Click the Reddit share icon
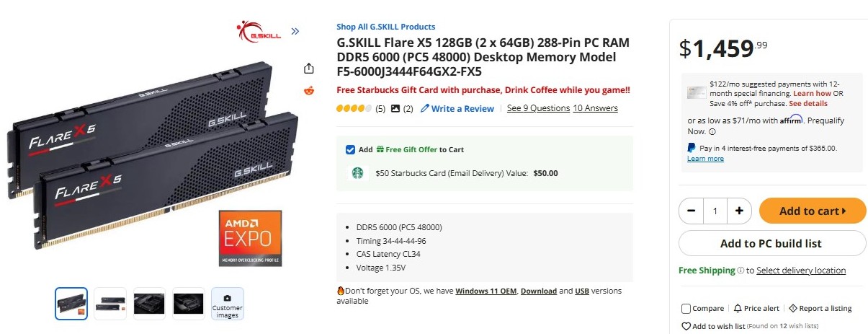This screenshot has height=334, width=868. [309, 90]
